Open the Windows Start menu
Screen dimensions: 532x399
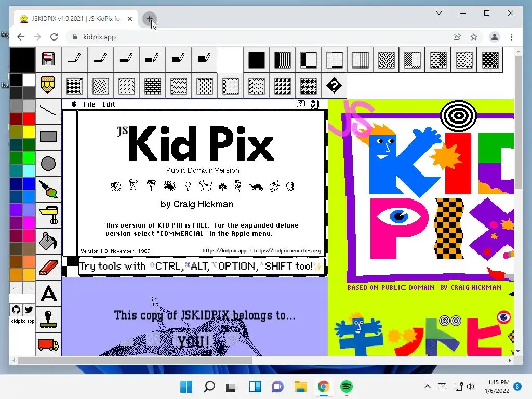[187, 387]
